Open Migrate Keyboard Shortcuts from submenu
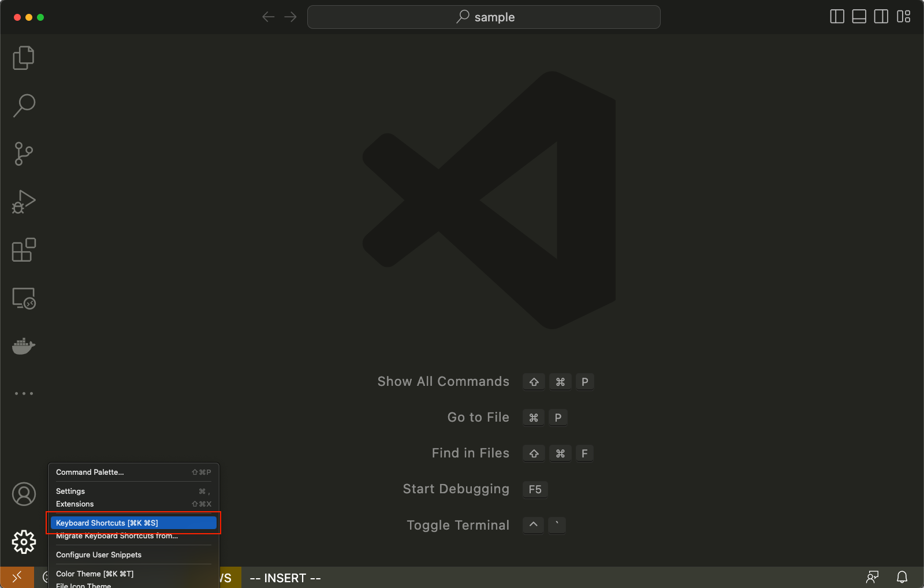Viewport: 924px width, 588px height. point(117,536)
